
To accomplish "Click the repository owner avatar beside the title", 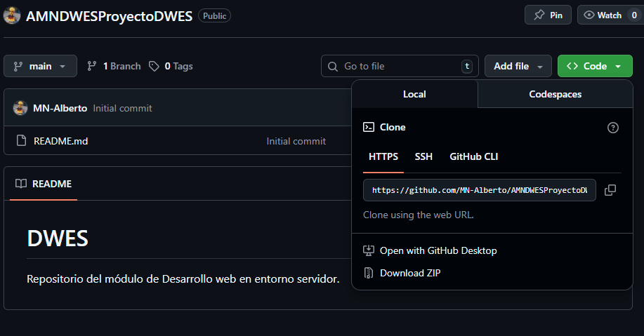I will (x=12, y=15).
